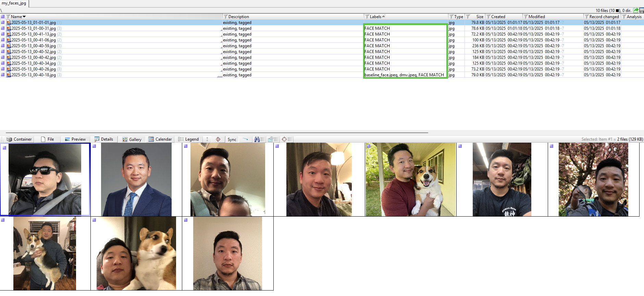Toggle tag box for 2025-05-13_01-00-31.jpg row
Screen dimensions: 644x296
[x=3, y=28]
